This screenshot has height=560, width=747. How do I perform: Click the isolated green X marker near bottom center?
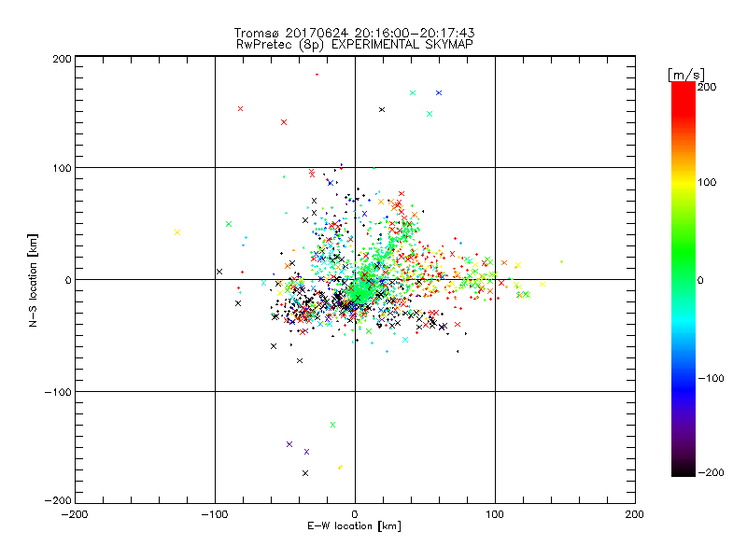click(332, 425)
